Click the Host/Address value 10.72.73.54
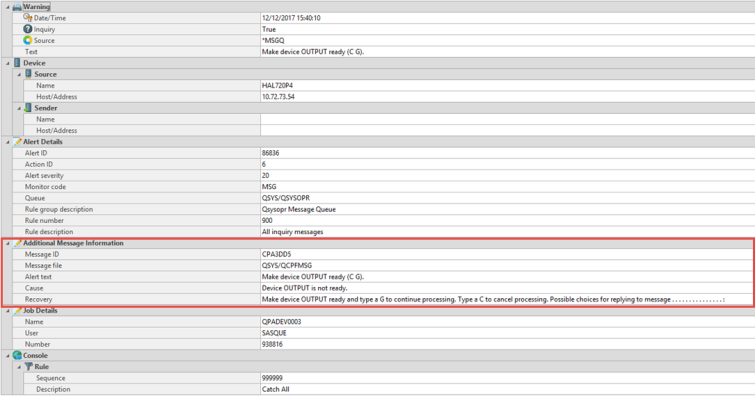 coord(278,96)
